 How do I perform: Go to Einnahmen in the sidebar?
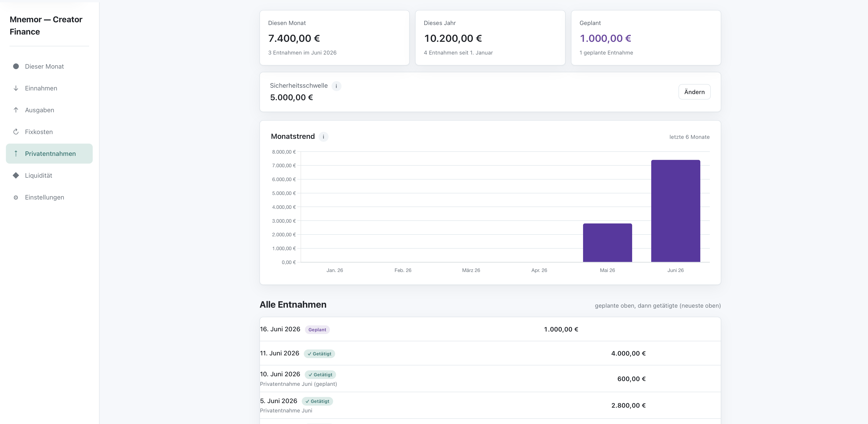(x=49, y=88)
